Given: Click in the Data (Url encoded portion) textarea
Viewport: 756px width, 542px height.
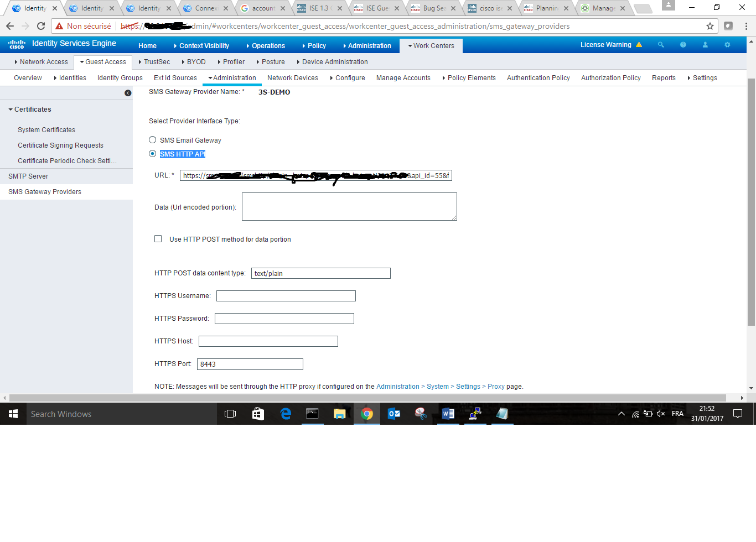Looking at the screenshot, I should (x=349, y=206).
